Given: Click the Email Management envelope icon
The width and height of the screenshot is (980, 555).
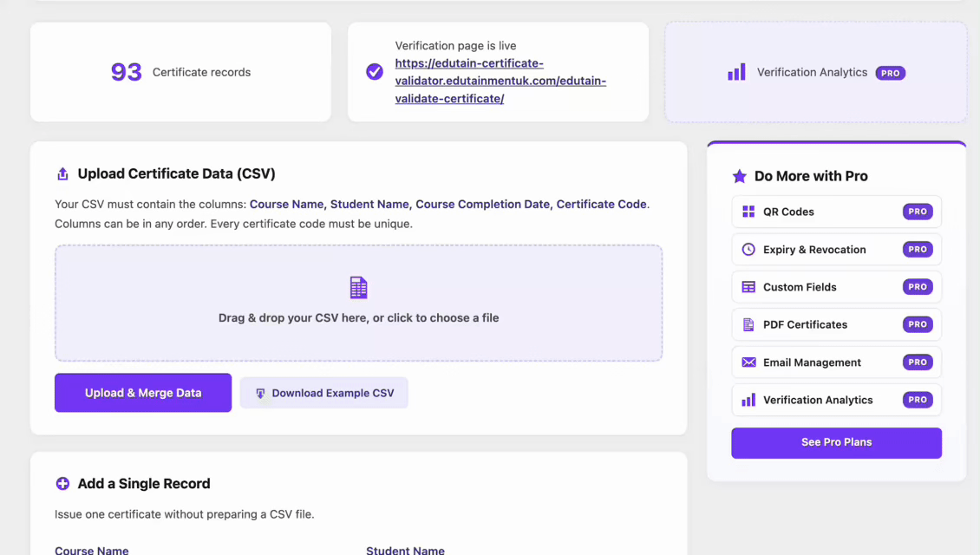Looking at the screenshot, I should click(x=748, y=362).
